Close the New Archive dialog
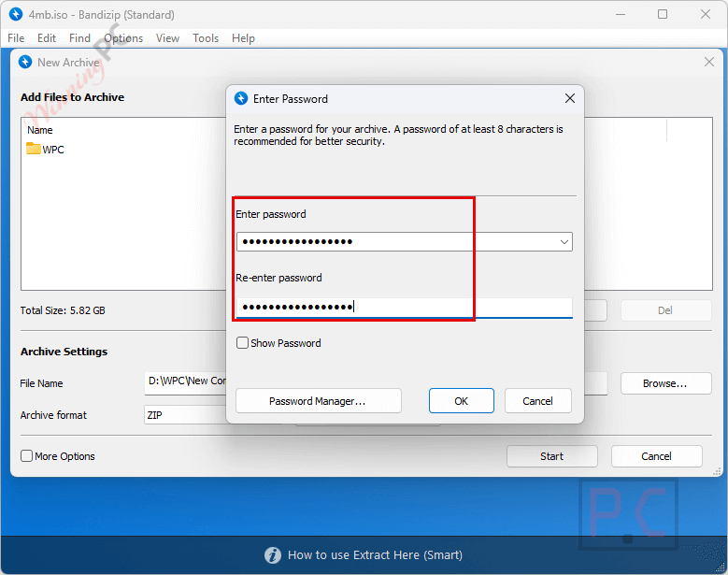 pyautogui.click(x=709, y=62)
